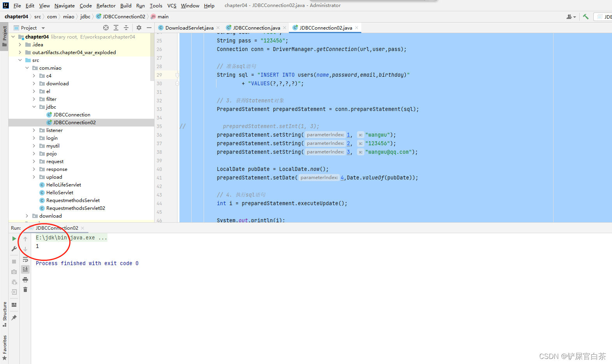Collapse the chapter04 root node
The width and height of the screenshot is (612, 364).
[13, 37]
